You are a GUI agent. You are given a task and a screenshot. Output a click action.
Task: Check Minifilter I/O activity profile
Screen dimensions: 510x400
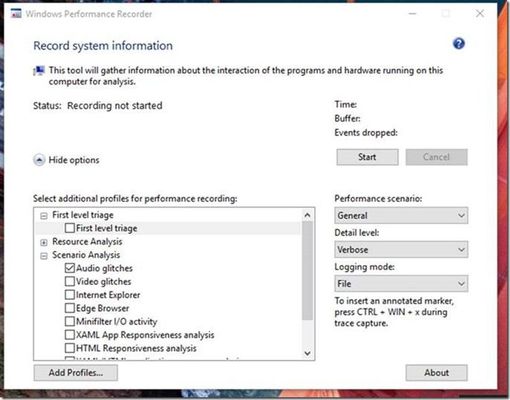pyautogui.click(x=70, y=321)
